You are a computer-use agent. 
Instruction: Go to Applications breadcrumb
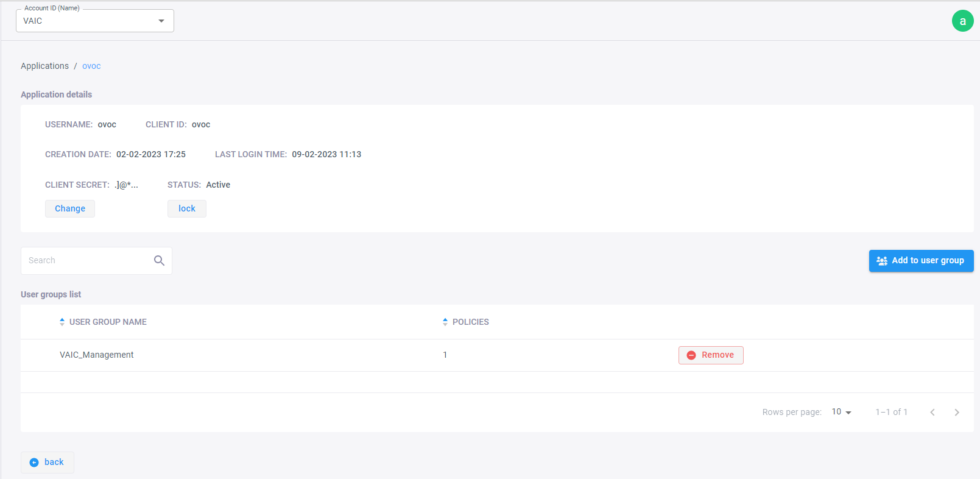[44, 66]
